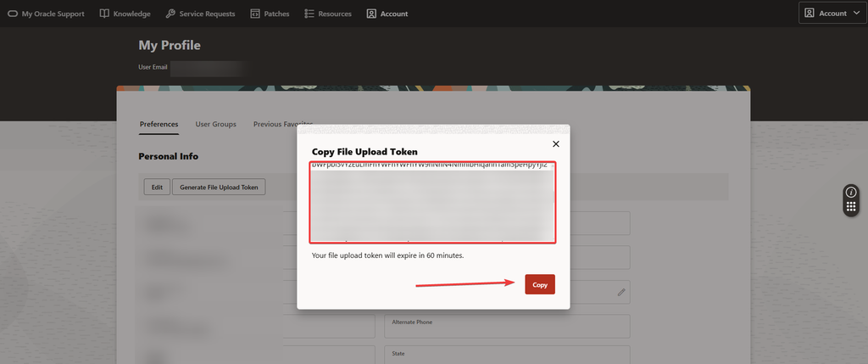Open the Knowledge book icon

pos(104,14)
